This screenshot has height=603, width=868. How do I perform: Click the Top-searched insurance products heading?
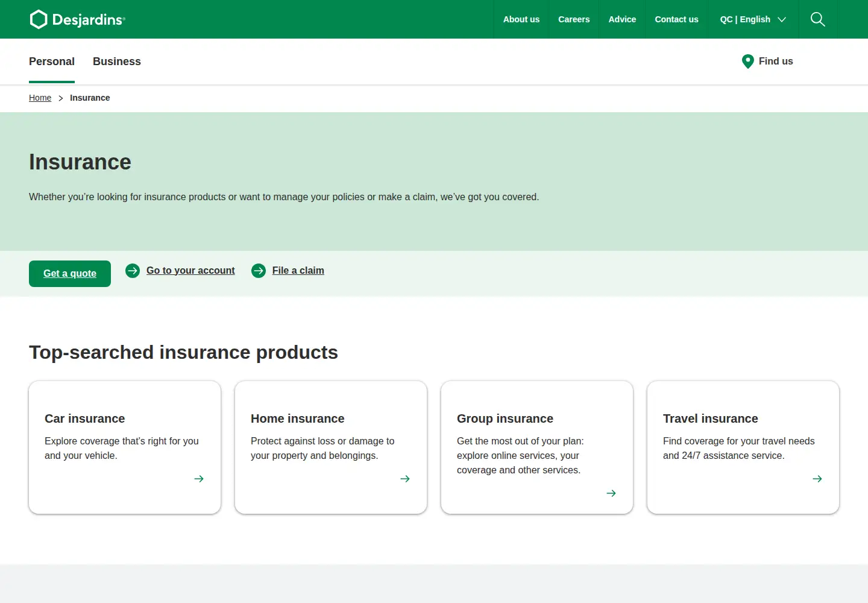[x=184, y=352]
